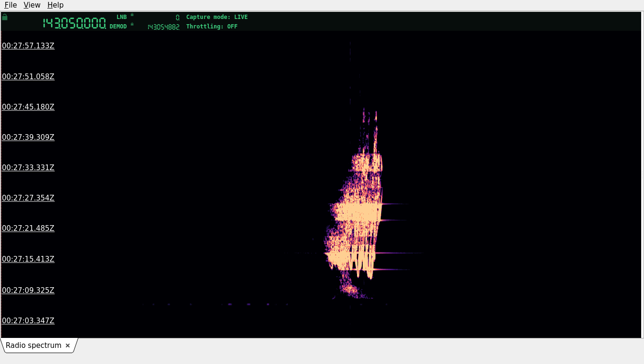Click timestamp 00:27:45.180Z
The width and height of the screenshot is (644, 364).
tap(28, 107)
